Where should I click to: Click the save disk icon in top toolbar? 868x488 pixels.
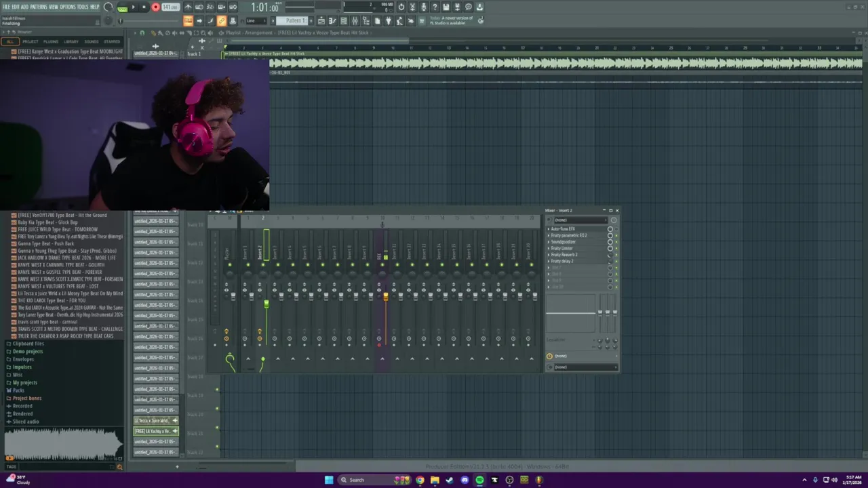[446, 7]
